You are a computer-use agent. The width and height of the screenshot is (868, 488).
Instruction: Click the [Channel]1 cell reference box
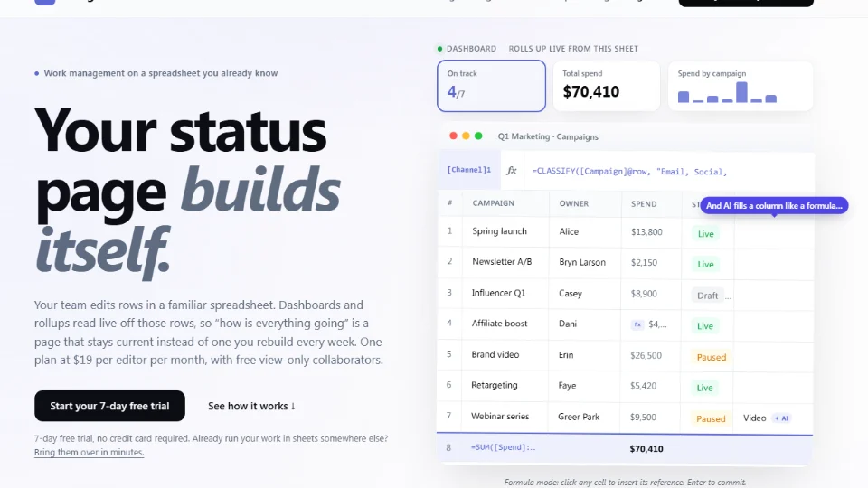point(469,171)
